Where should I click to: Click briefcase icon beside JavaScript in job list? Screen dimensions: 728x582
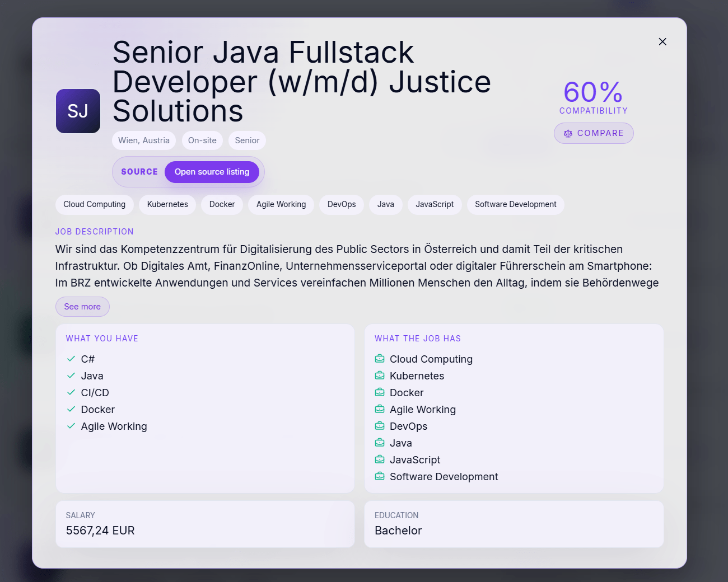pyautogui.click(x=380, y=459)
